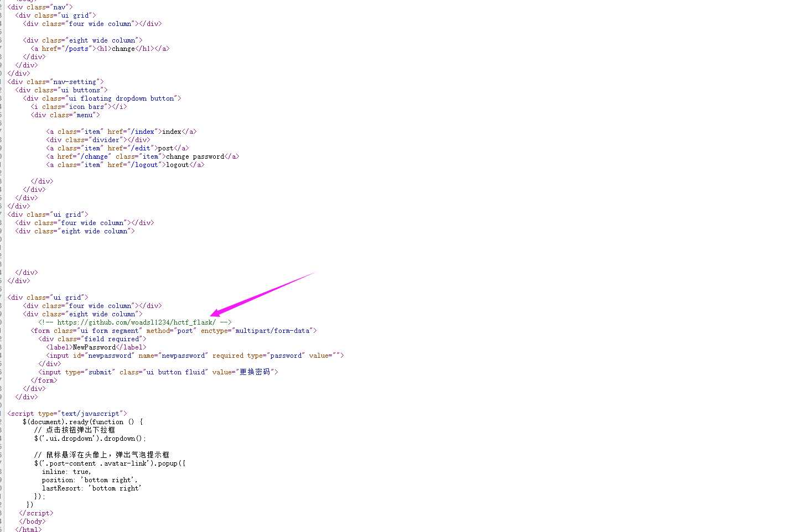
Task: Click the "inline: true," line
Action: coord(66,472)
